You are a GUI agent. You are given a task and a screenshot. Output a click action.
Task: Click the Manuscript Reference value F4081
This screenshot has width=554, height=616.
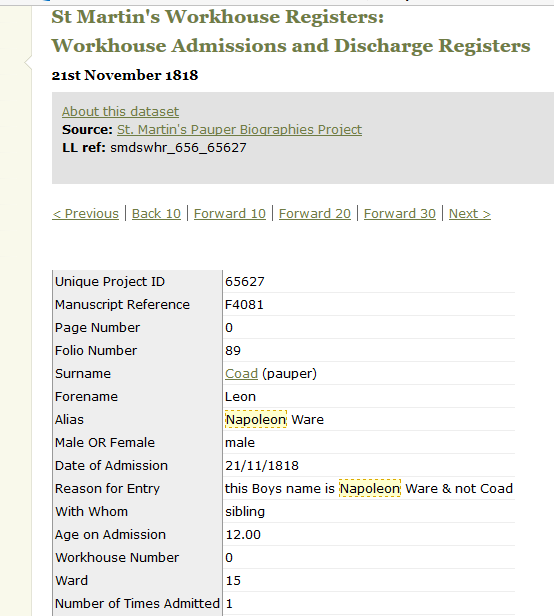coord(244,305)
